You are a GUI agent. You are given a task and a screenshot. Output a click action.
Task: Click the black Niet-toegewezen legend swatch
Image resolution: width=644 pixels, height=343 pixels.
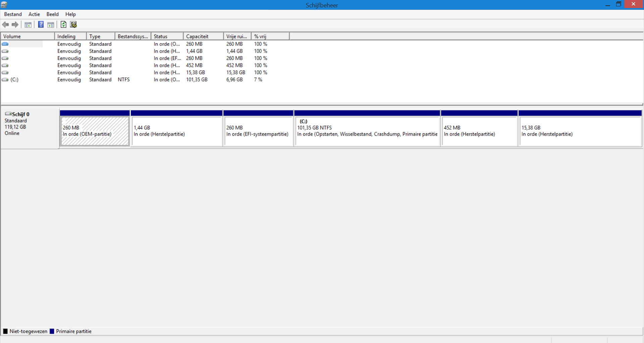tap(5, 331)
